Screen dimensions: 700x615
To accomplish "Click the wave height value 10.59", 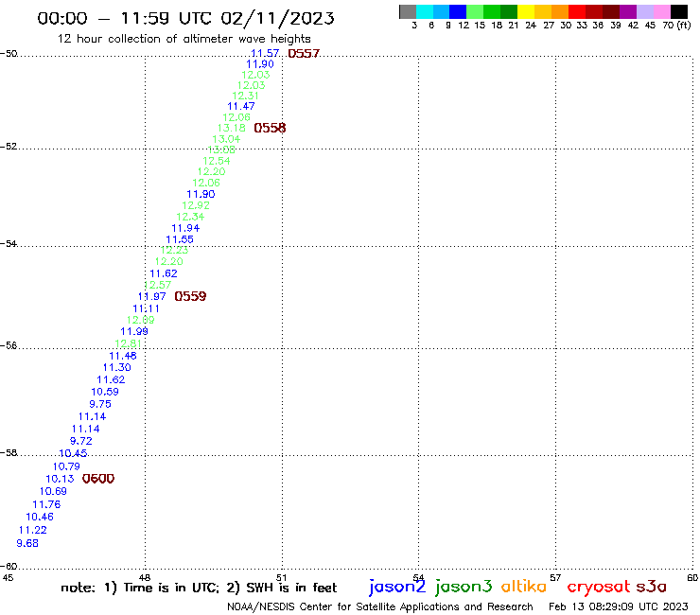I will coord(105,392).
